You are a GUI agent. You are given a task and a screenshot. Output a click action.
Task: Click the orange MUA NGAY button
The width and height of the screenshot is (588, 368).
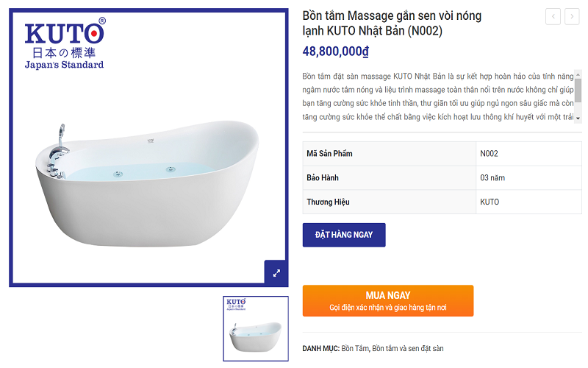[x=388, y=301]
